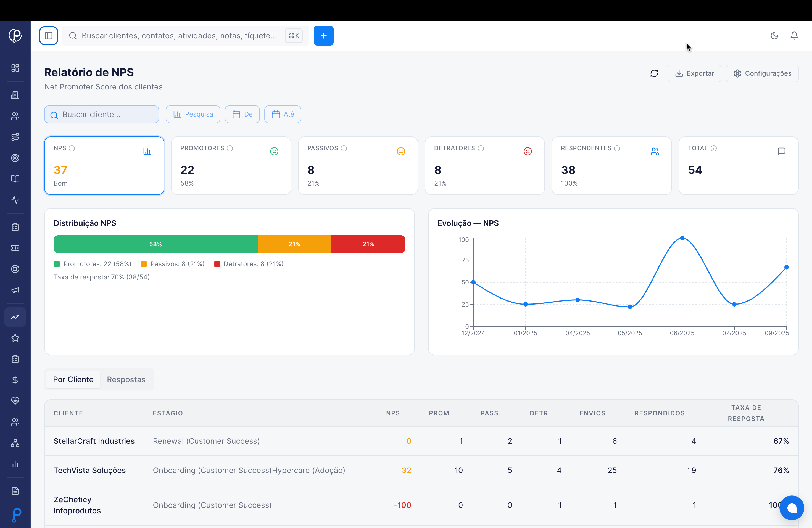Click Taxa de resposta: 70% (38/54) text

(102, 277)
